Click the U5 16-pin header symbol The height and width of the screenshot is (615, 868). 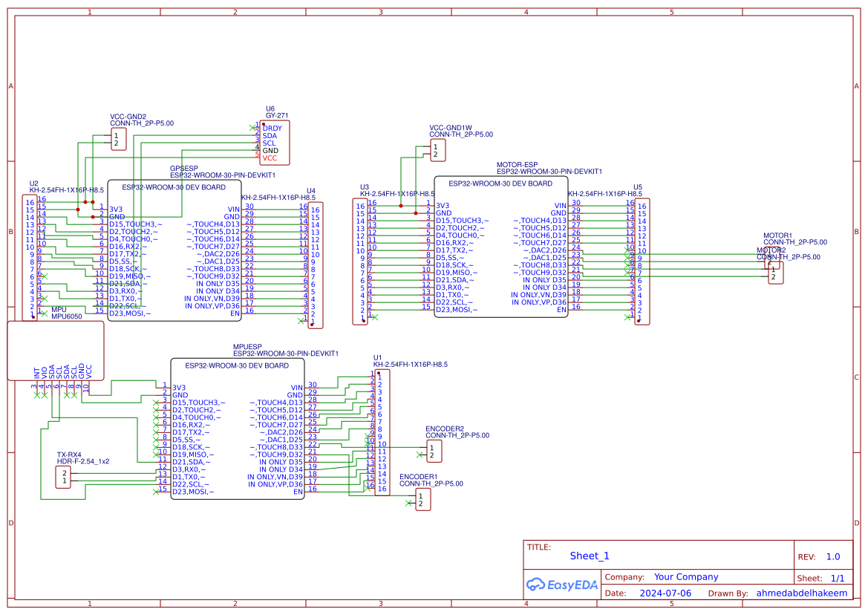click(x=642, y=261)
